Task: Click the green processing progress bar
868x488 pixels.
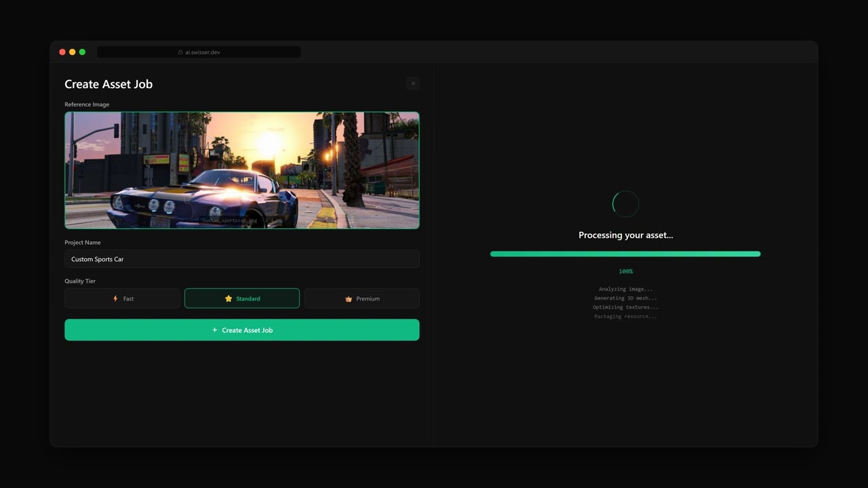Action: click(x=625, y=254)
